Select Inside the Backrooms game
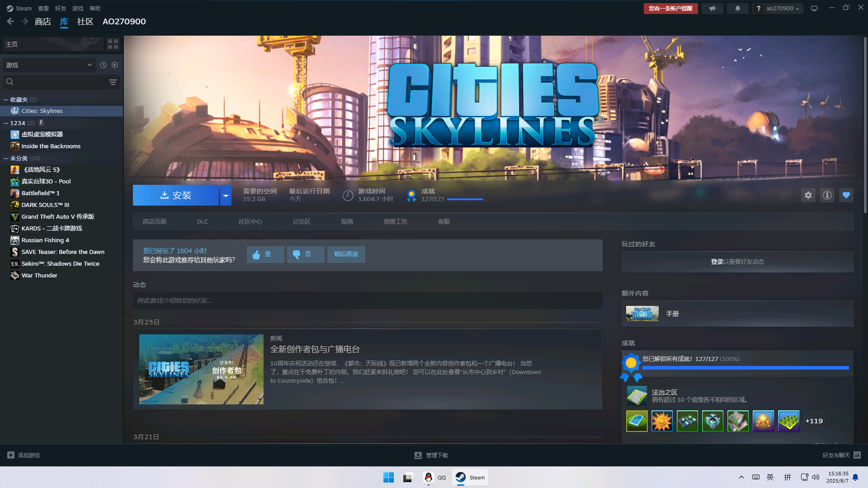Image resolution: width=868 pixels, height=488 pixels. (x=61, y=146)
